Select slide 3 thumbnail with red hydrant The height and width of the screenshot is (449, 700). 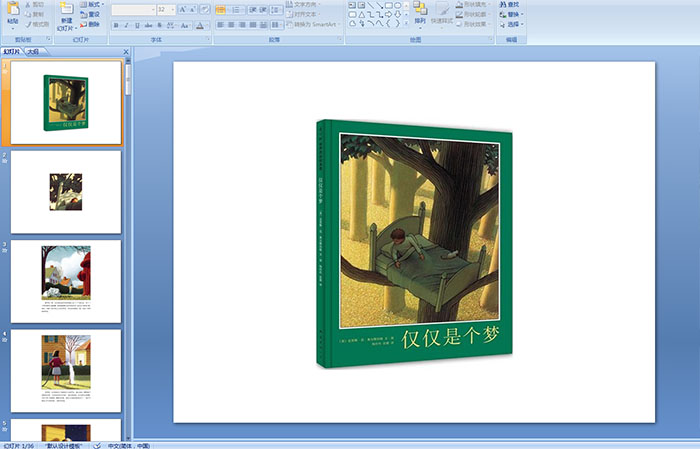point(66,281)
